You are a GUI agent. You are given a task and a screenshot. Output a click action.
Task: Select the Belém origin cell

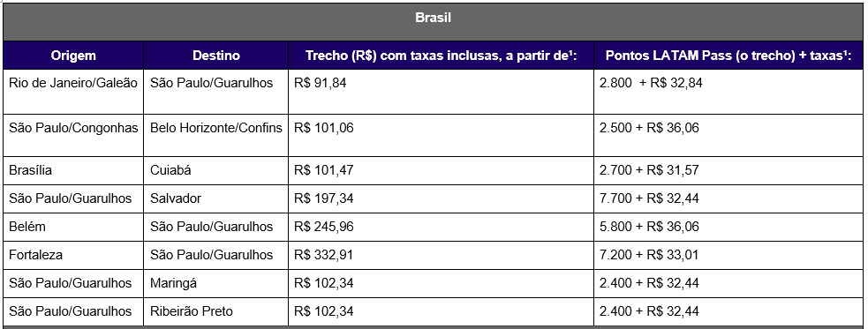(x=73, y=227)
